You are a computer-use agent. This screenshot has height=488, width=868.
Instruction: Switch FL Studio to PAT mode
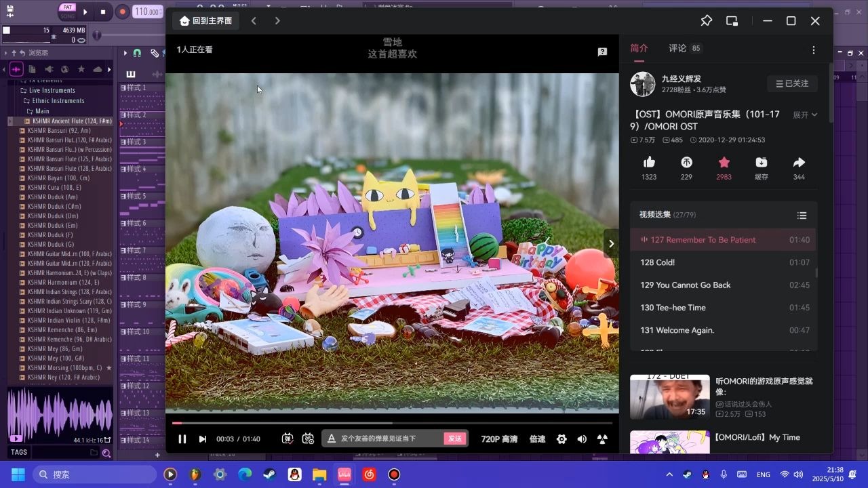coord(67,7)
